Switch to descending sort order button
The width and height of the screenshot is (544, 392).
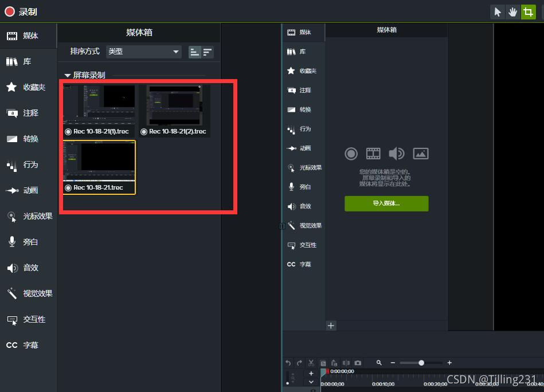(x=208, y=52)
